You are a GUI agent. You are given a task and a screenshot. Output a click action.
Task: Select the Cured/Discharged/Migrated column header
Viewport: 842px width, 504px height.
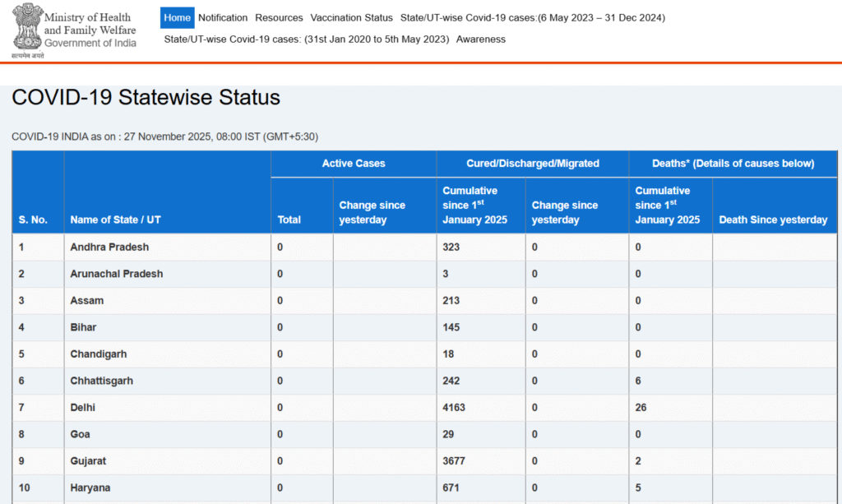(533, 164)
